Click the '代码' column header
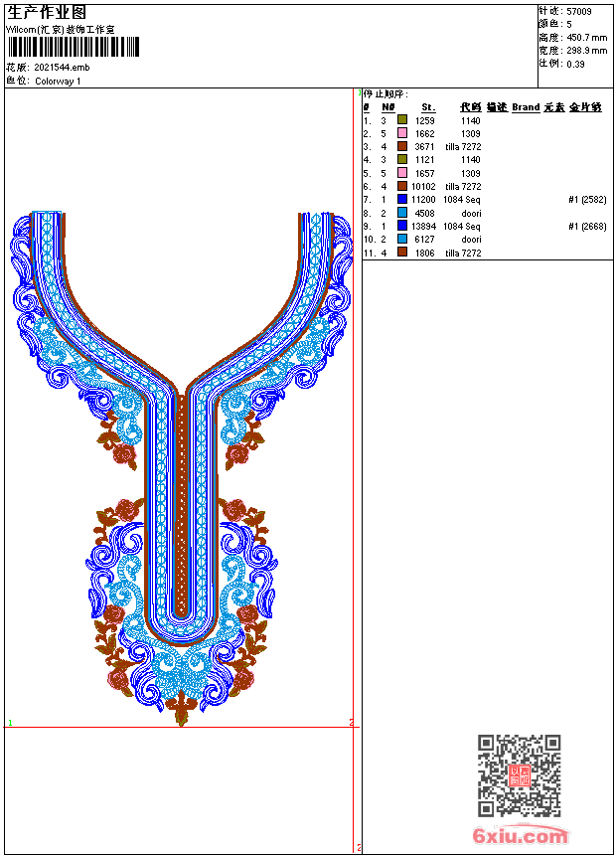 pos(470,107)
